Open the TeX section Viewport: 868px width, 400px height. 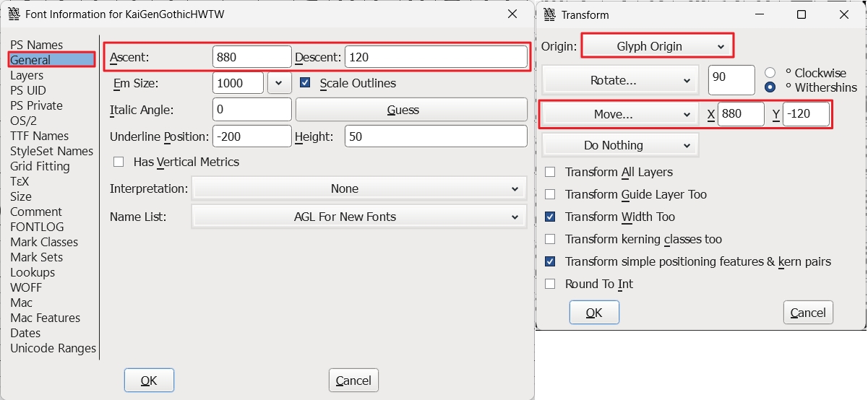click(19, 181)
